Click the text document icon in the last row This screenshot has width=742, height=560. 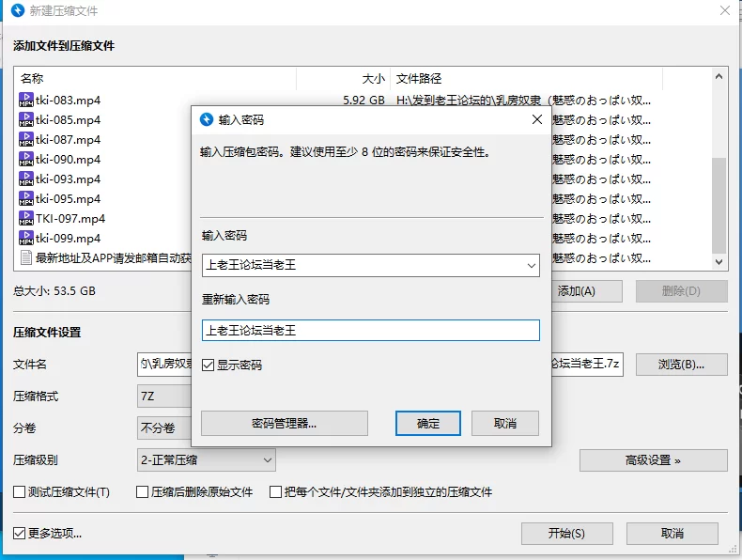pyautogui.click(x=26, y=258)
